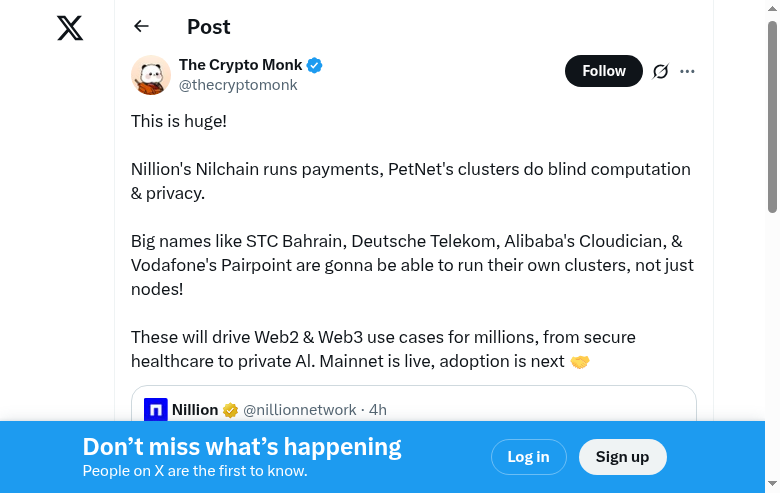
Task: Open the @nillionnetwork handle in quoted post
Action: click(300, 410)
